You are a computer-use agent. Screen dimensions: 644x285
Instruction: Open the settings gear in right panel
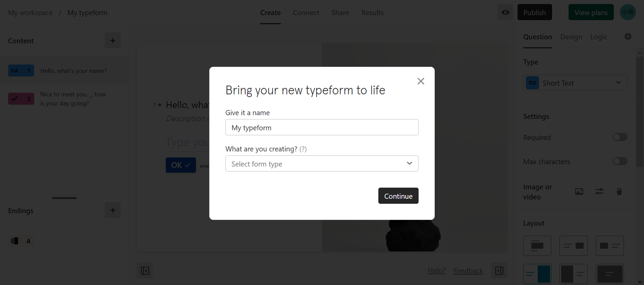pos(628,37)
